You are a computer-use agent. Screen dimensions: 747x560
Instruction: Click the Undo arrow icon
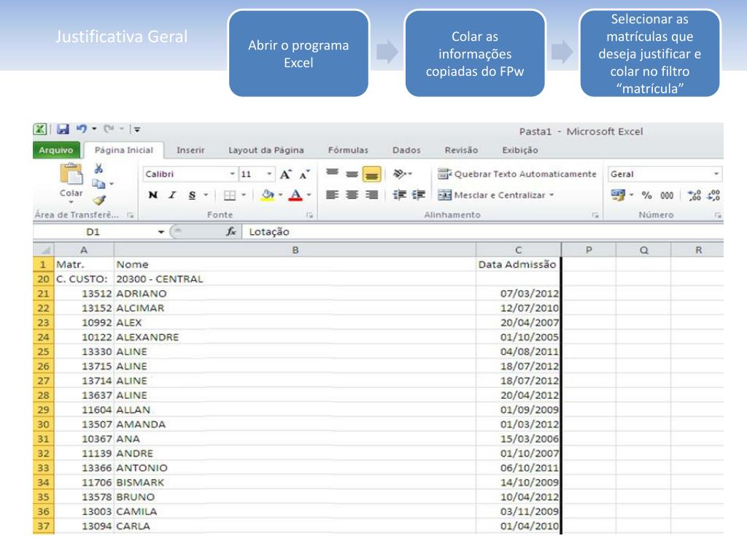click(82, 129)
